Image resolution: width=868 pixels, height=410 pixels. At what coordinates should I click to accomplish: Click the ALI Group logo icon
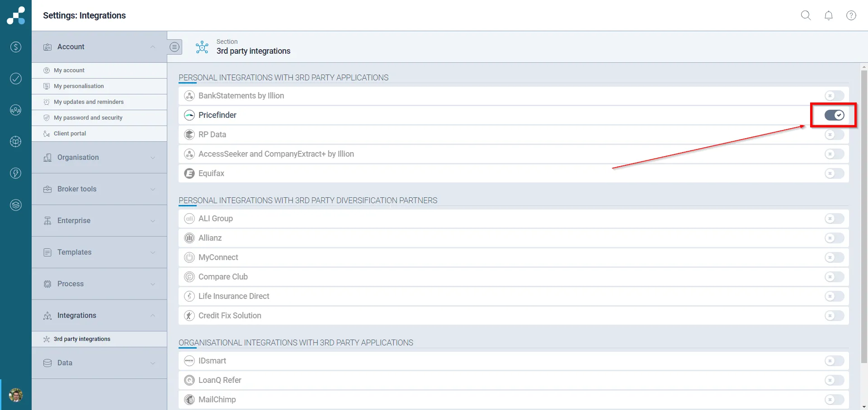click(x=189, y=219)
